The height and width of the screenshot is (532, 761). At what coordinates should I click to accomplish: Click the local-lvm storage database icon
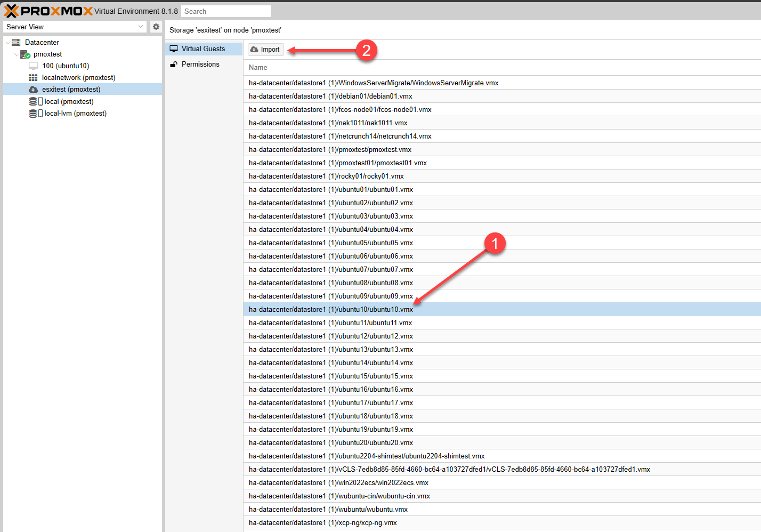click(x=33, y=113)
